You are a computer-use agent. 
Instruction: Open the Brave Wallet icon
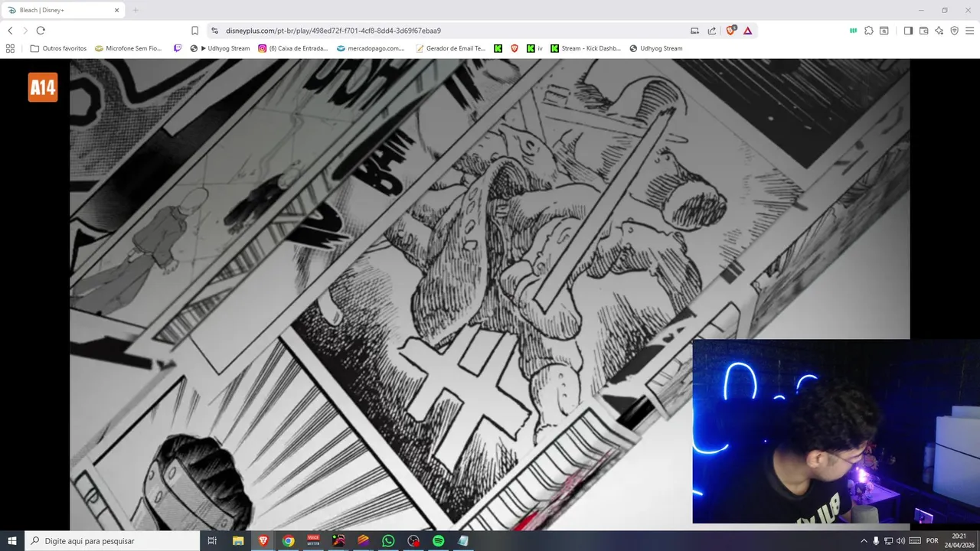tap(923, 31)
